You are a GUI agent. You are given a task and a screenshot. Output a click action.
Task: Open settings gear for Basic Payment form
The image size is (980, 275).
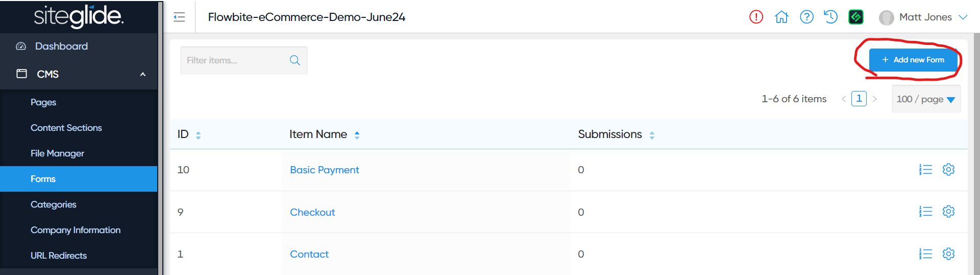pyautogui.click(x=948, y=170)
